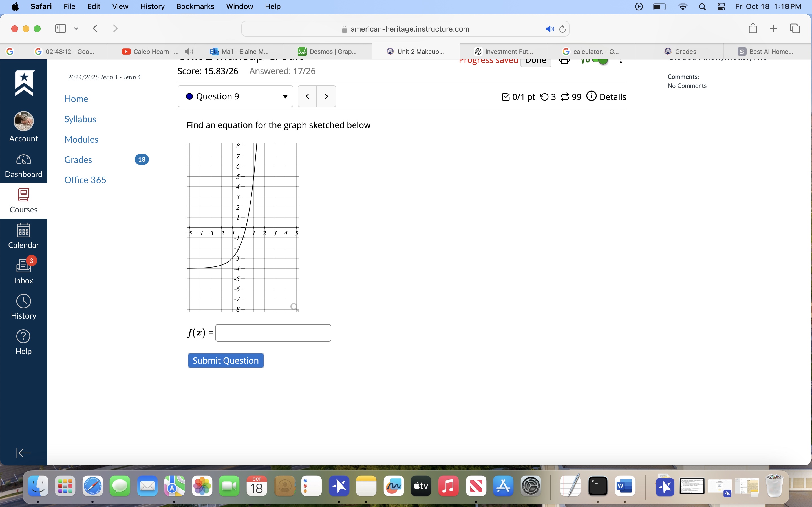Click the Home link in sidebar

(77, 99)
